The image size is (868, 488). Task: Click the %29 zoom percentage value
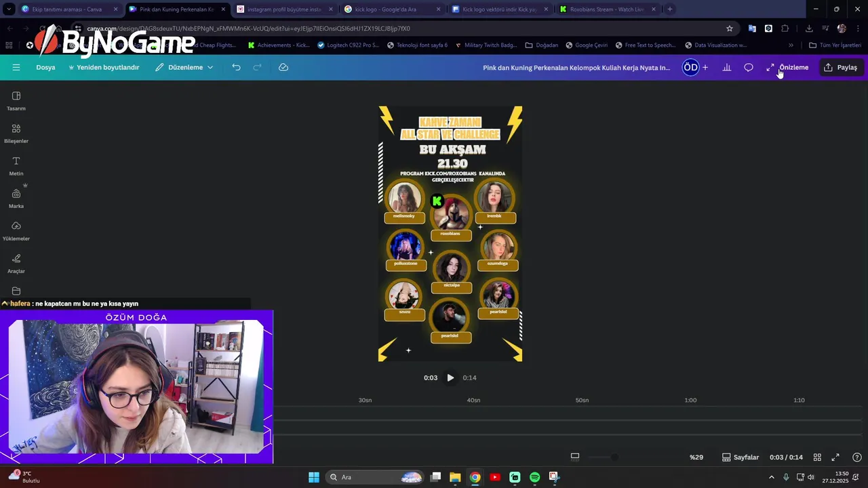click(696, 457)
